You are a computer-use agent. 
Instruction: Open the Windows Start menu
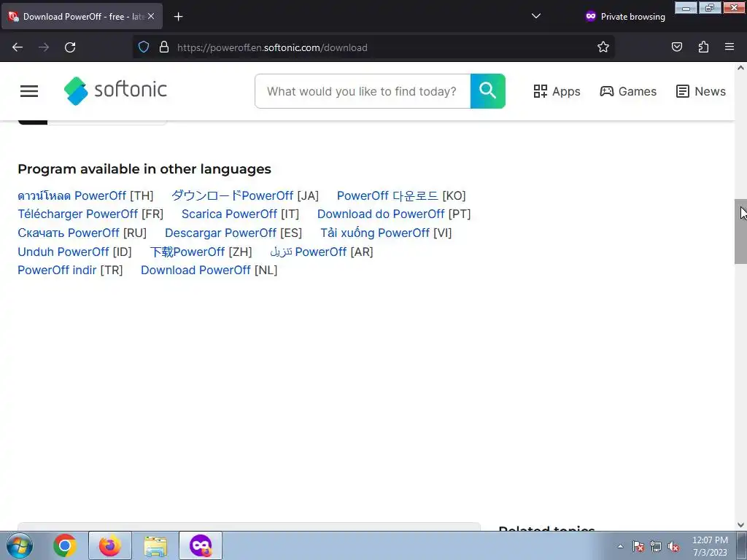tap(19, 545)
